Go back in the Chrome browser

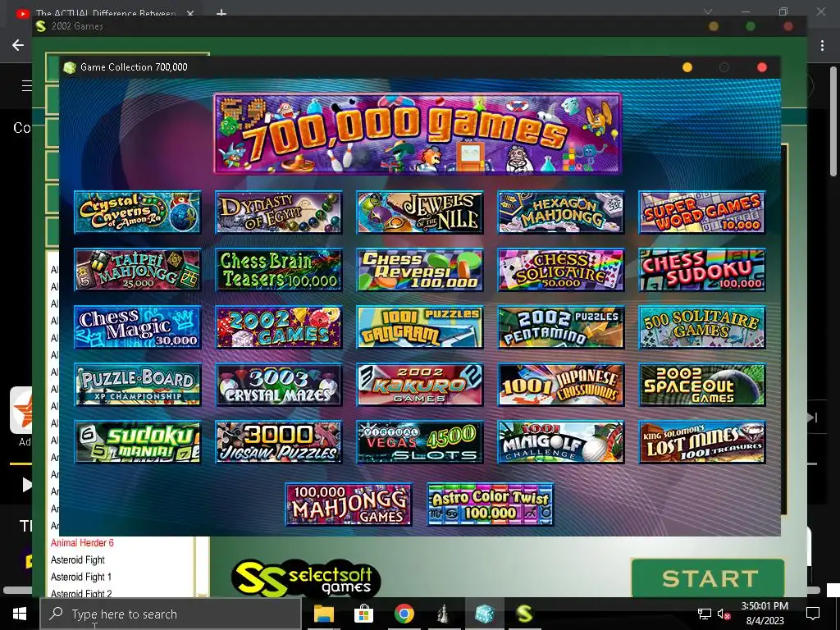point(18,46)
